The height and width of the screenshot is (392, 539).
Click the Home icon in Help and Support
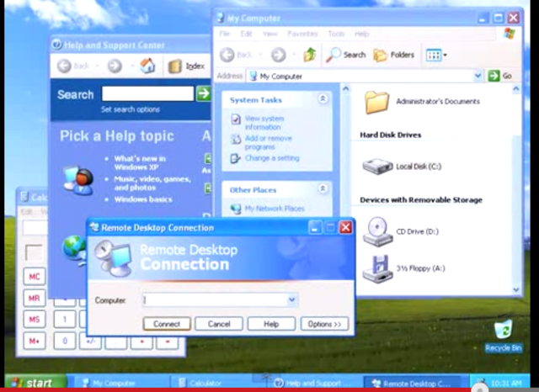[148, 66]
